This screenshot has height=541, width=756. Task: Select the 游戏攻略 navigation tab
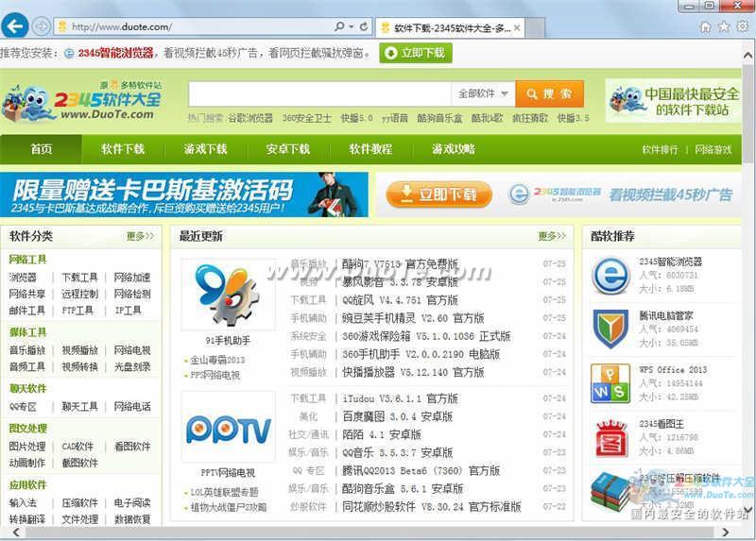[x=454, y=149]
